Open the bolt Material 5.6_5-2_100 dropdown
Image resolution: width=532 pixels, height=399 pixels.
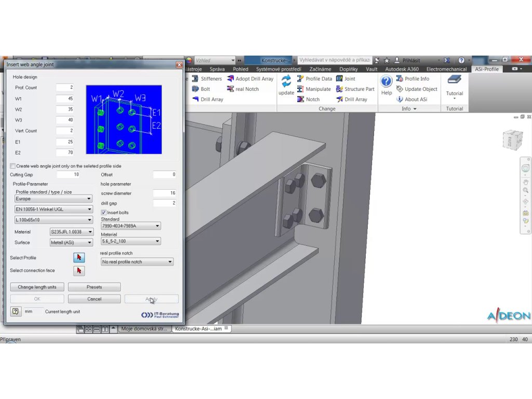[x=130, y=241]
